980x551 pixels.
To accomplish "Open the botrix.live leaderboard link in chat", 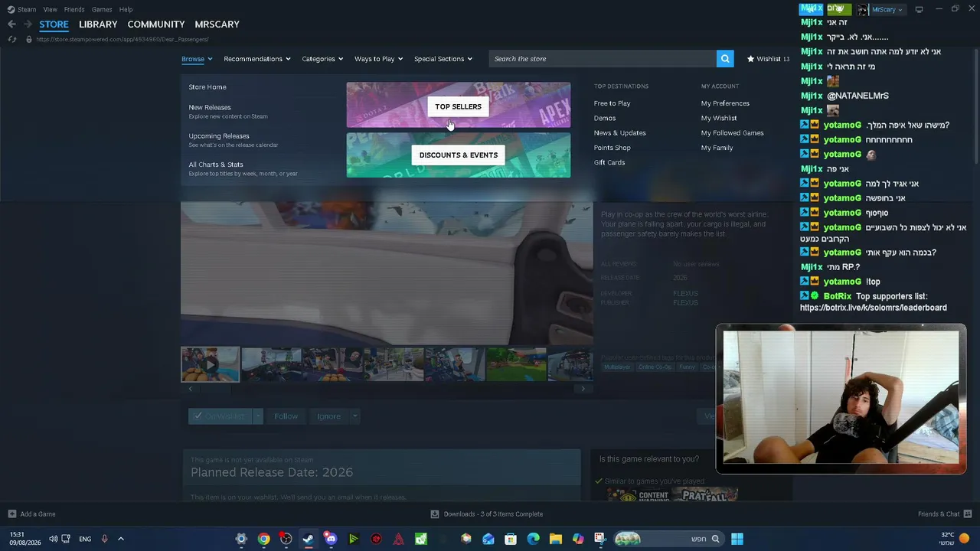I will coord(874,308).
